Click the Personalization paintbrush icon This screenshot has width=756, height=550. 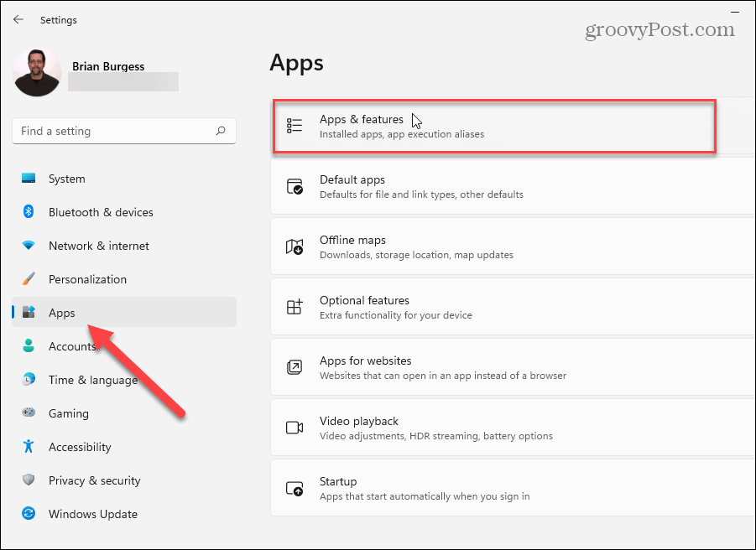coord(29,279)
